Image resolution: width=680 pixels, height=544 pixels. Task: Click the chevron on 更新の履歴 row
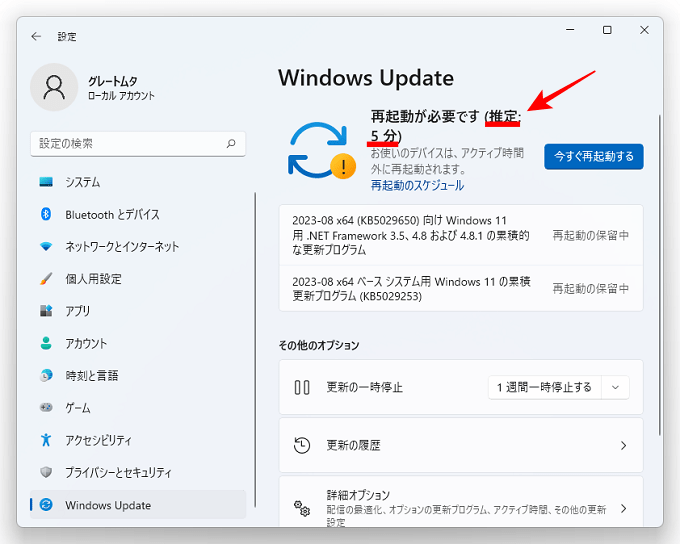click(x=623, y=446)
